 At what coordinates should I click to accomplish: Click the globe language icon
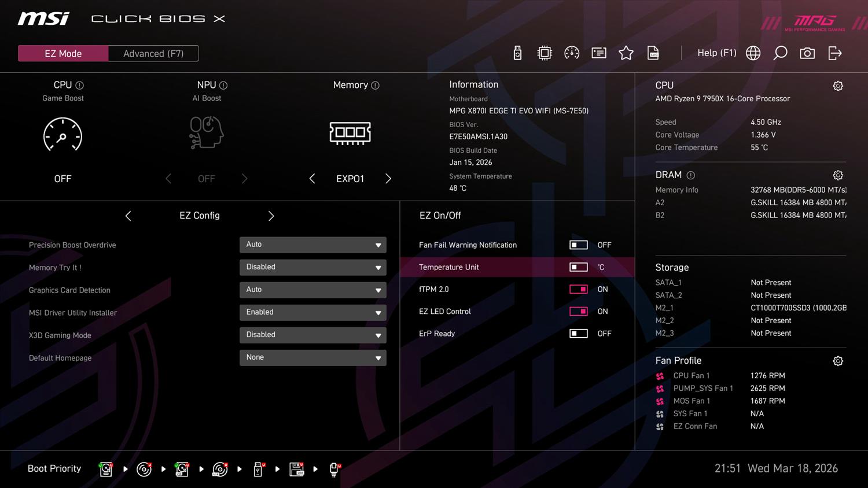click(753, 53)
